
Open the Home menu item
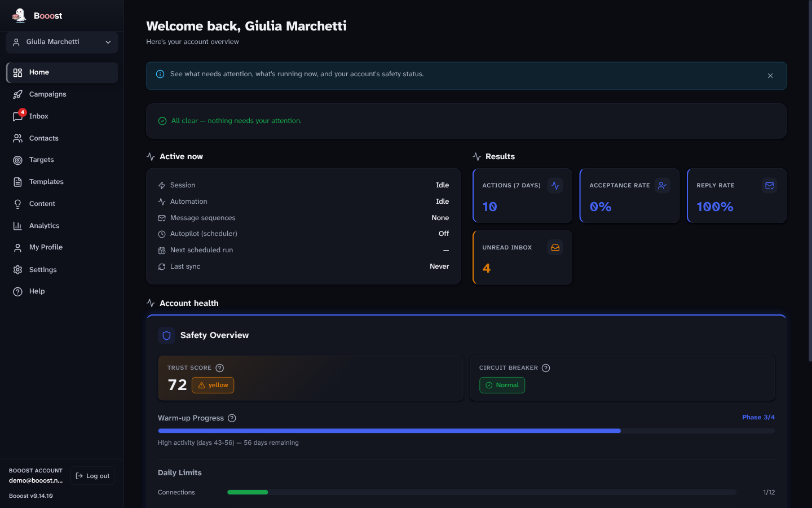point(62,72)
